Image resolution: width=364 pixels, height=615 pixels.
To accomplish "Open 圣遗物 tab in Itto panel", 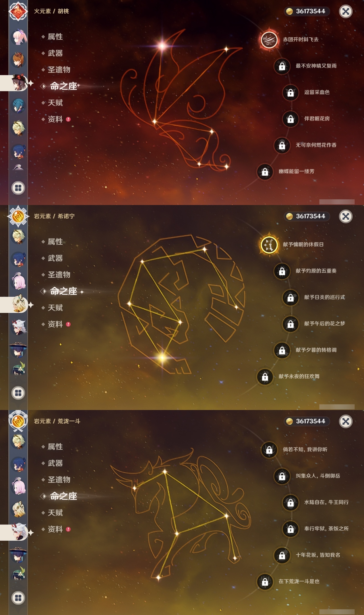I will (59, 480).
